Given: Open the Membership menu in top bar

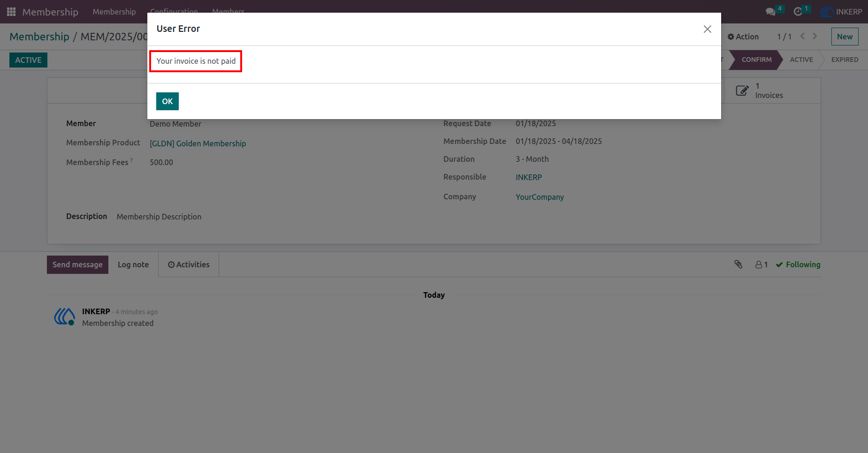Looking at the screenshot, I should click(x=114, y=12).
